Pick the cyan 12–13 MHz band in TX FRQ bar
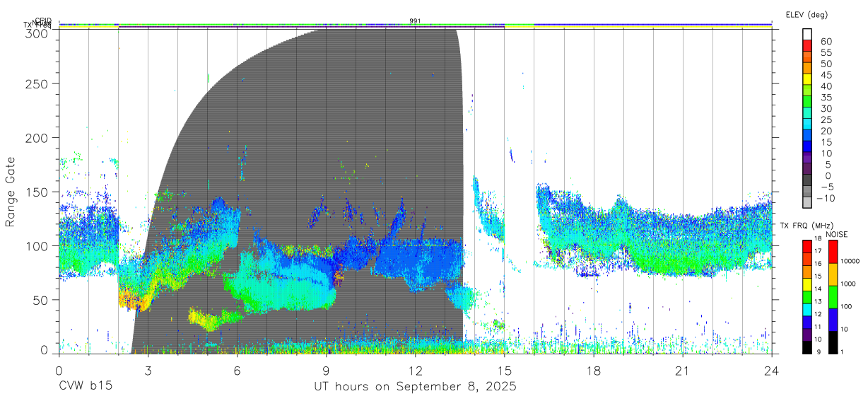This screenshot has width=868, height=401. (x=807, y=308)
